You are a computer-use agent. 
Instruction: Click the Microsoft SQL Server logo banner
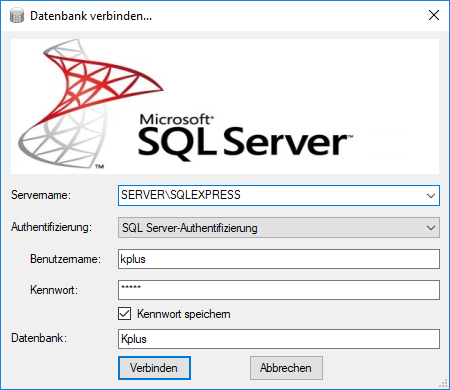[x=225, y=106]
